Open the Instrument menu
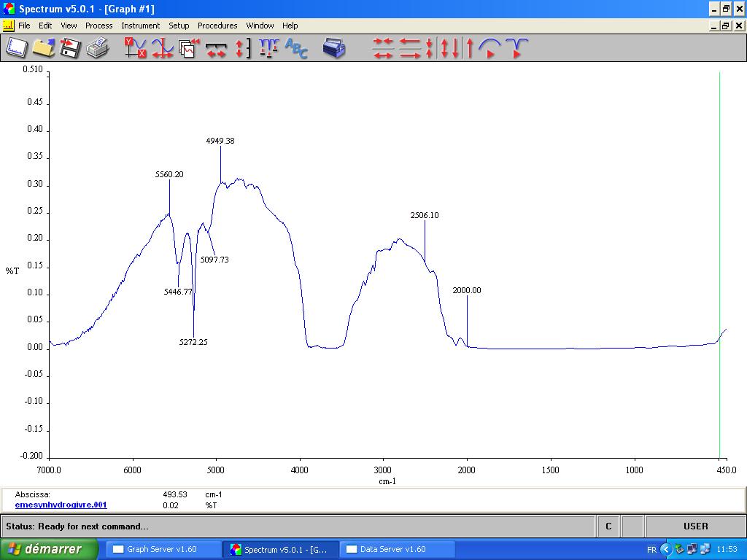This screenshot has height=560, width=747. pyautogui.click(x=140, y=26)
